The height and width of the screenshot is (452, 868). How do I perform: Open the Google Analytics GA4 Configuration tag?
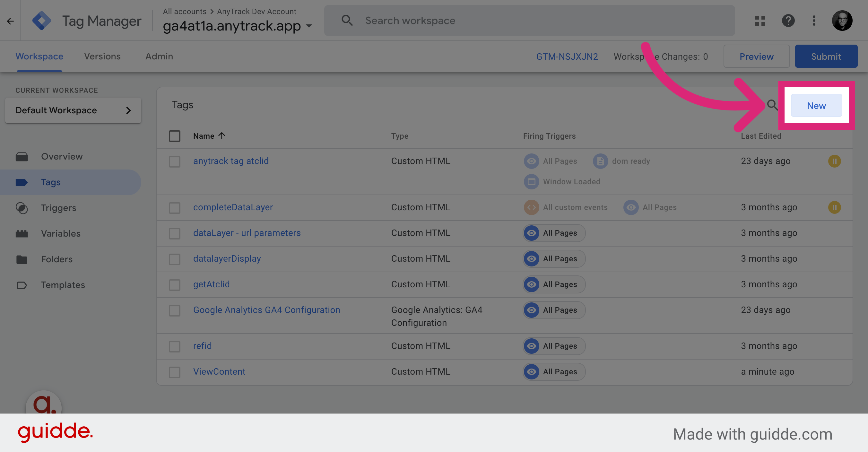266,310
